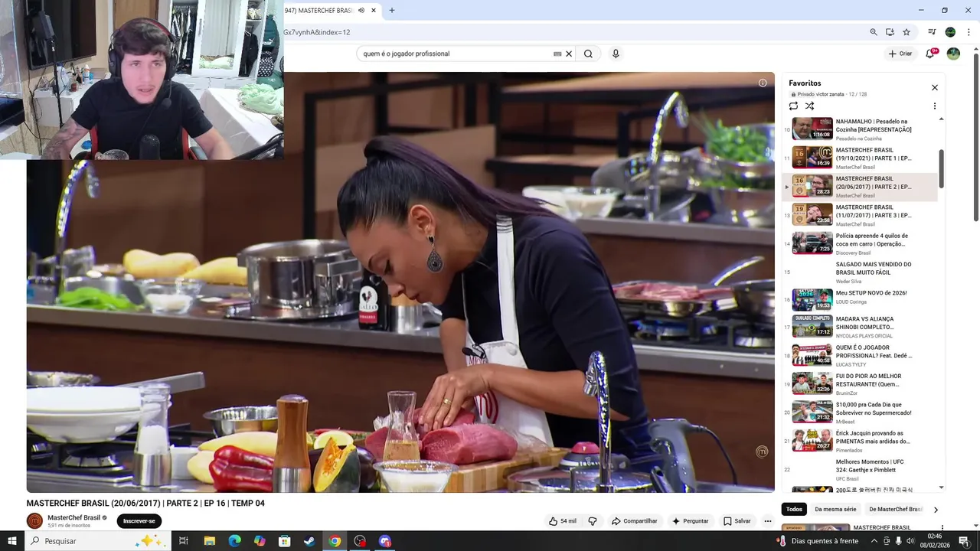Open the Chrome three-dot menu
Viewport: 980px width, 551px height.
tap(969, 32)
